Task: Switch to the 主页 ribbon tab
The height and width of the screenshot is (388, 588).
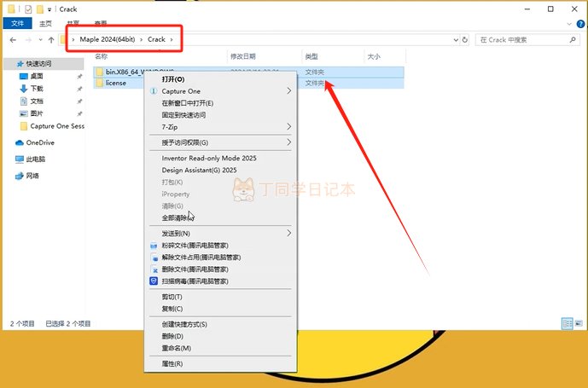Action: (46, 24)
